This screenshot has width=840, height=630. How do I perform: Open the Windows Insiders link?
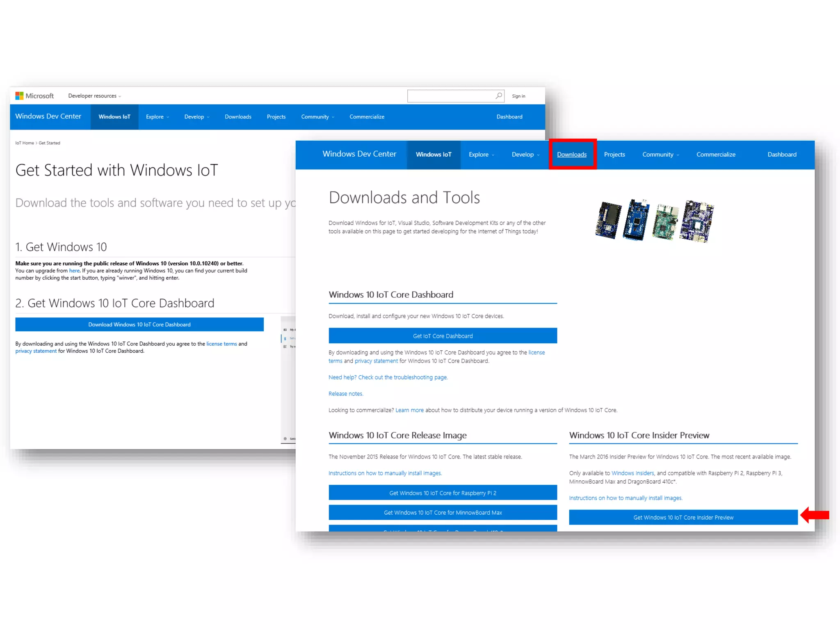632,473
